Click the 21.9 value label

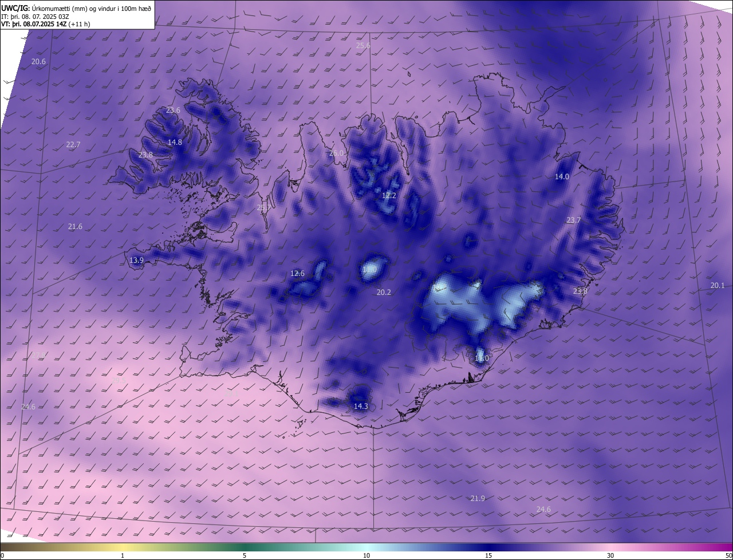(478, 499)
